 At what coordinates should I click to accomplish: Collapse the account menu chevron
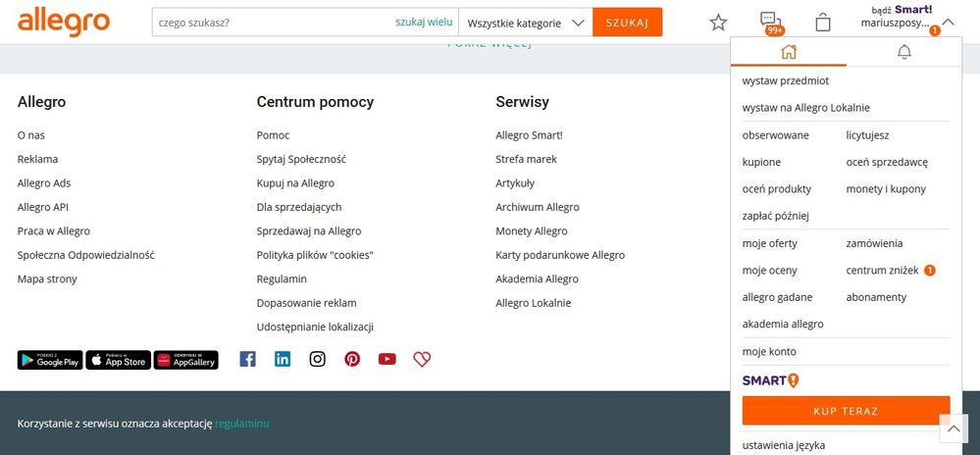pyautogui.click(x=948, y=22)
